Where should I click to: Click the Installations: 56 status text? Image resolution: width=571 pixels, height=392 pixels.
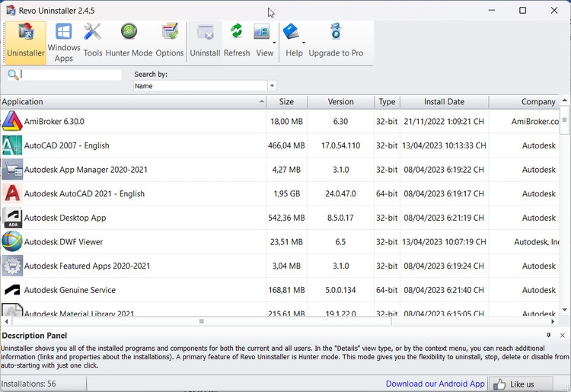28,384
